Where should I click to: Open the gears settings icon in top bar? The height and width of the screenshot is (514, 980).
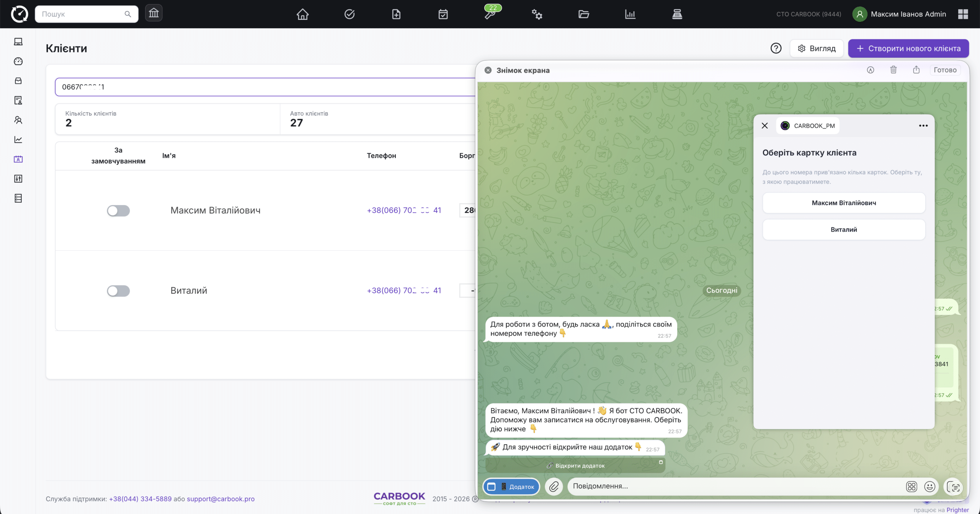coord(537,15)
